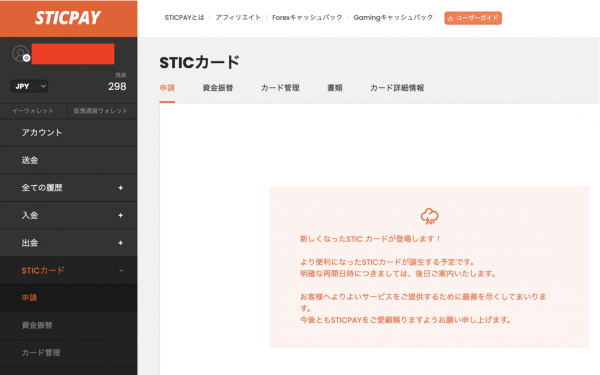Switch to the 書類 tab
This screenshot has width=600, height=375.
335,88
